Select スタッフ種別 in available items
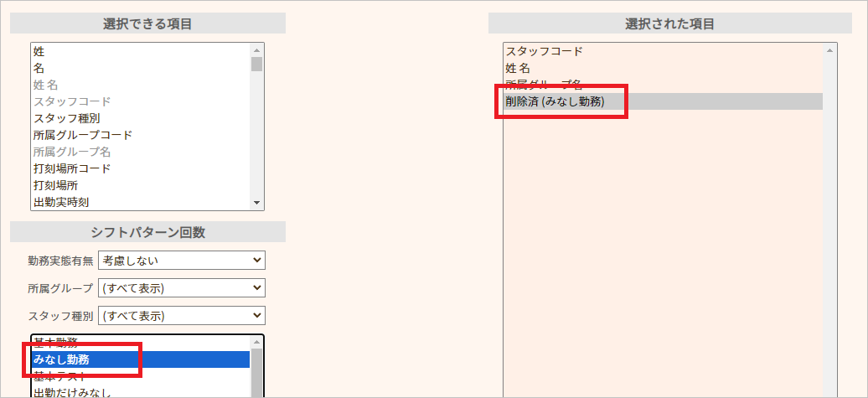This screenshot has height=398, width=868. pyautogui.click(x=66, y=118)
